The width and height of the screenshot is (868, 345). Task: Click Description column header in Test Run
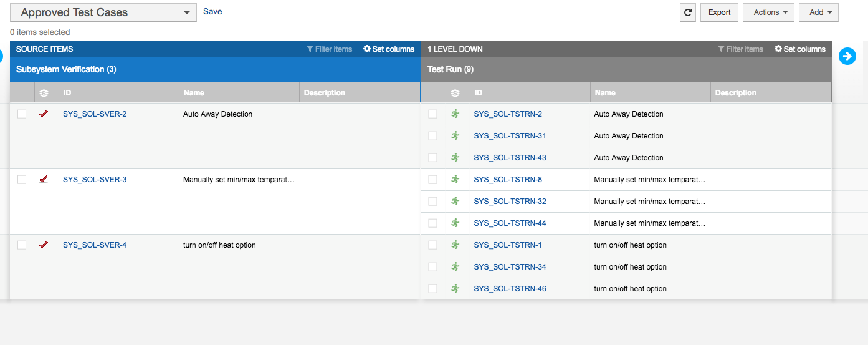(x=771, y=92)
